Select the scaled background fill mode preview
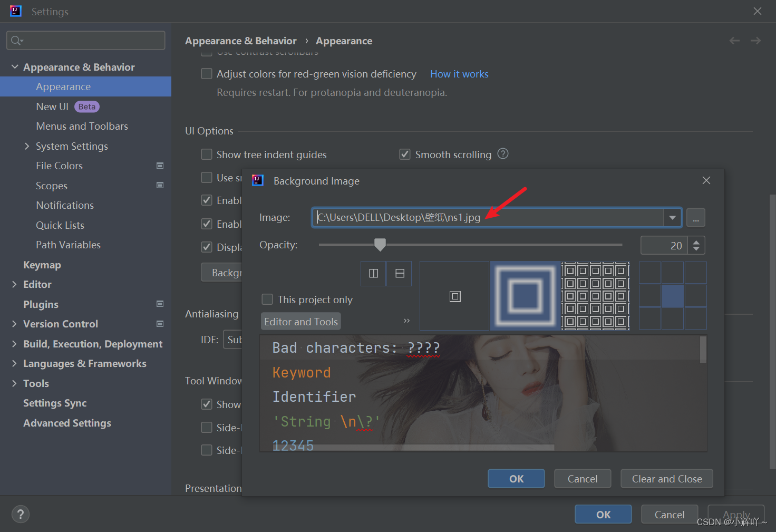Viewport: 776px width, 532px height. click(x=525, y=296)
